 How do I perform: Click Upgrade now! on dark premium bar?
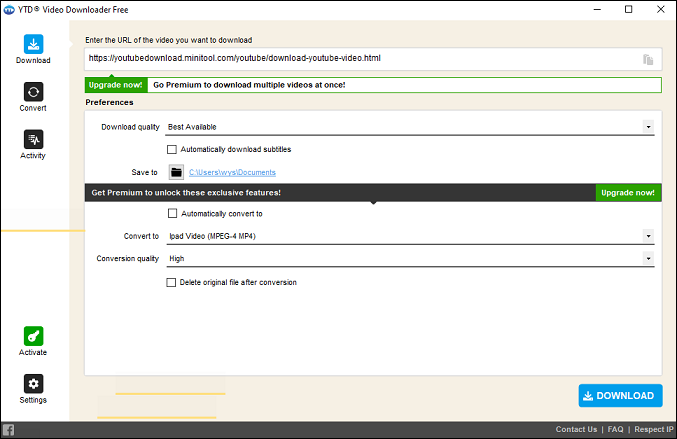(x=628, y=193)
